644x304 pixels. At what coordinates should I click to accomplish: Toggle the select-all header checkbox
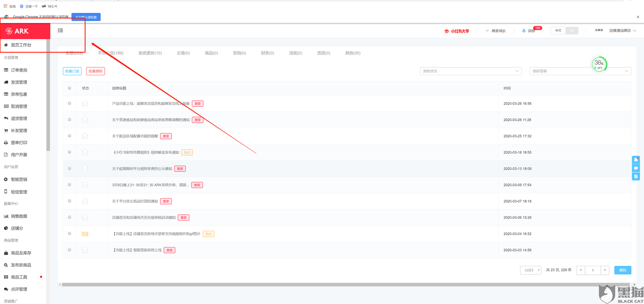coord(69,88)
